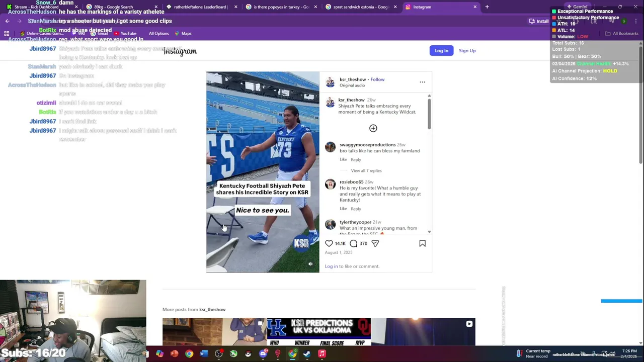
Task: Click the Log In button
Action: [441, 51]
